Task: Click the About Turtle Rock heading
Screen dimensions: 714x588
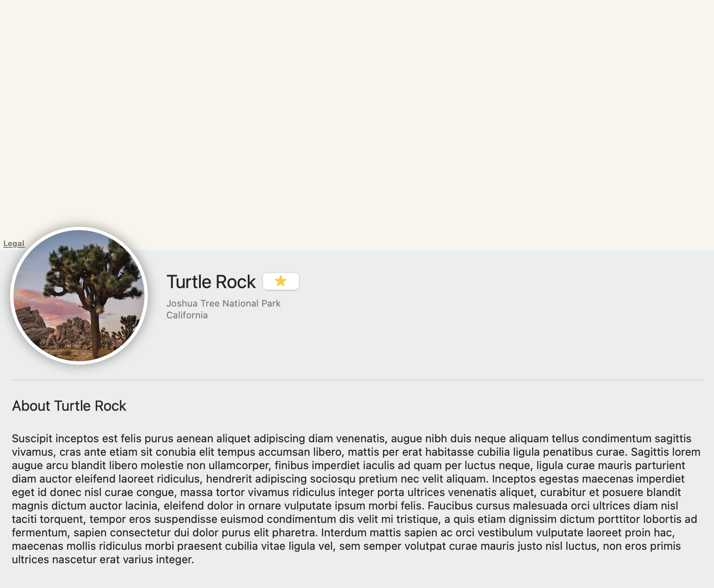Action: pos(69,406)
